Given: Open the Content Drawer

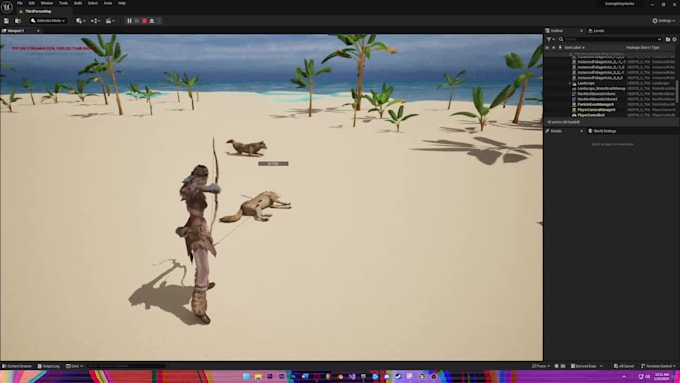Looking at the screenshot, I should (x=17, y=366).
